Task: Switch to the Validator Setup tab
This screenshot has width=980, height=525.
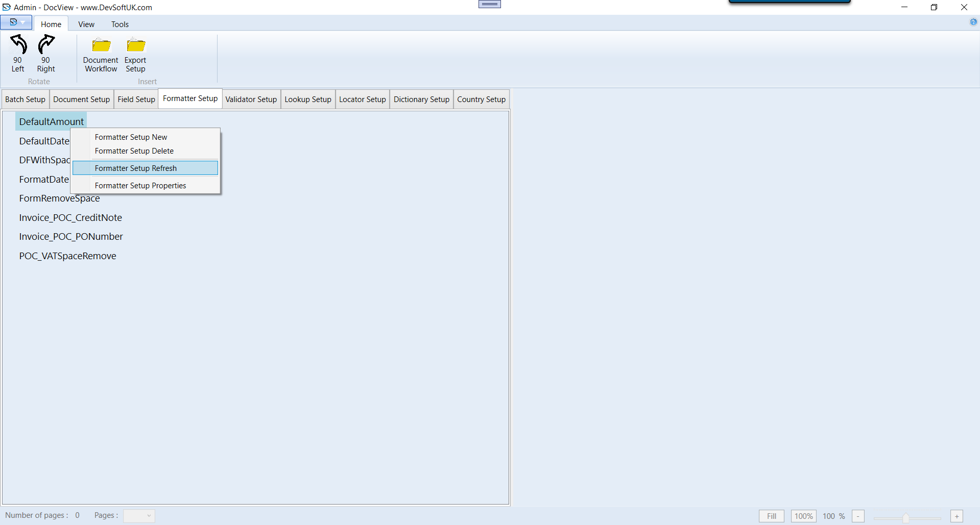Action: [x=251, y=99]
